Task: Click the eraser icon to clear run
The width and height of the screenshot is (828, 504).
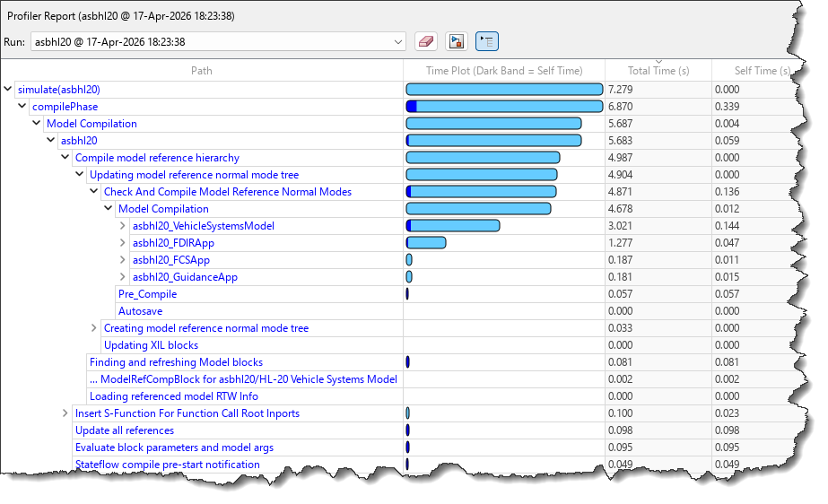Action: 426,41
